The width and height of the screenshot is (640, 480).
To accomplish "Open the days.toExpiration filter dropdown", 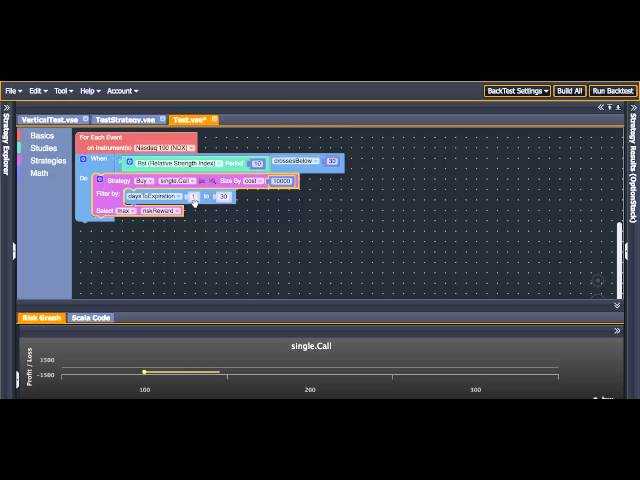I will coord(154,196).
